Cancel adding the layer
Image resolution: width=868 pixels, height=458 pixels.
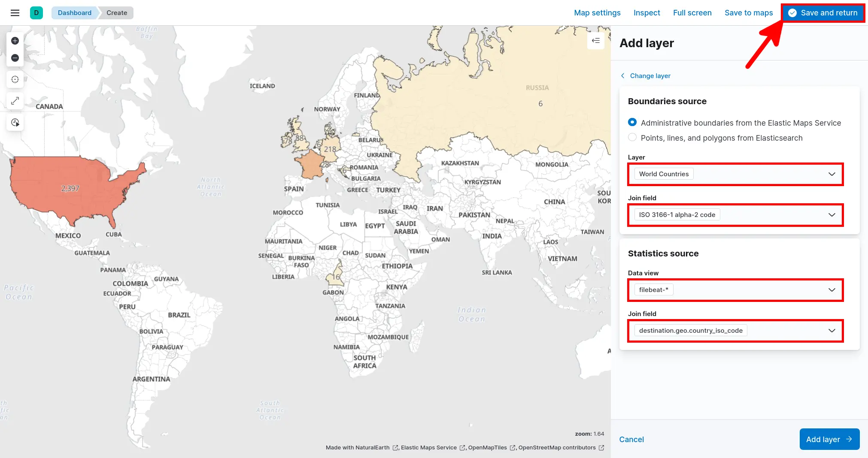631,439
